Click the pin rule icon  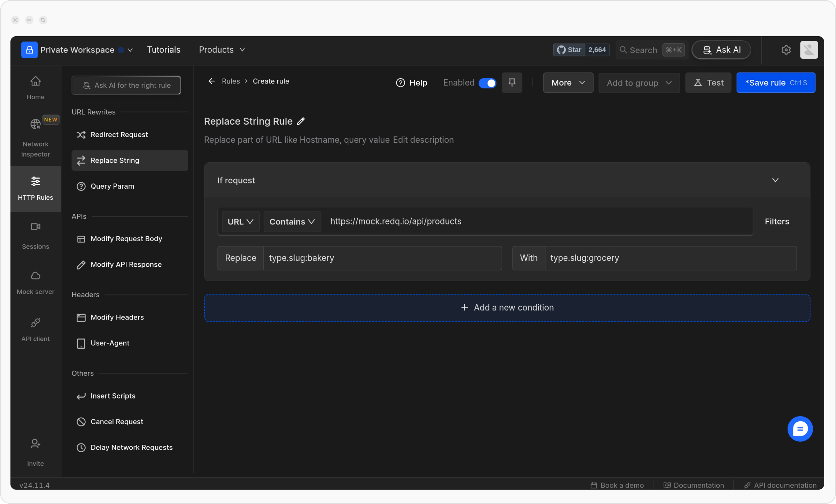pos(512,83)
